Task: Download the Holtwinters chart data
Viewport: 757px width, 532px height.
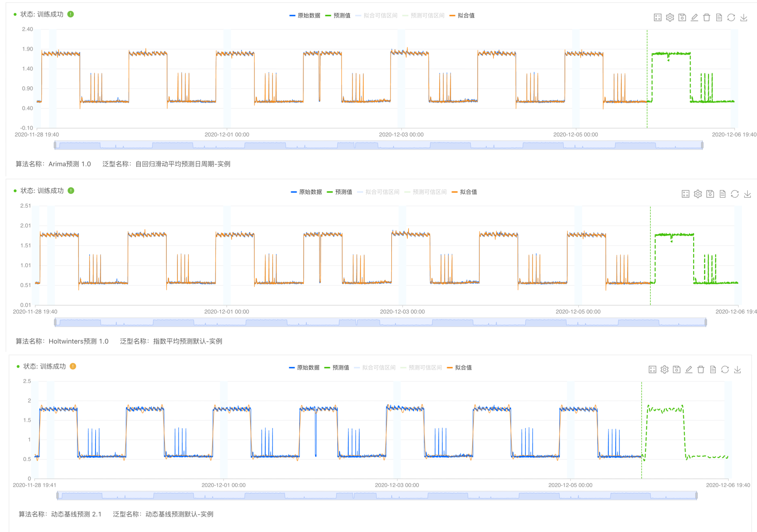Action: [747, 194]
